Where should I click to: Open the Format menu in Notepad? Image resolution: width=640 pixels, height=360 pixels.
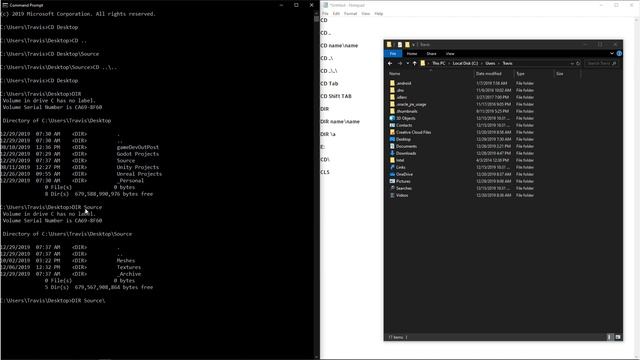[350, 13]
